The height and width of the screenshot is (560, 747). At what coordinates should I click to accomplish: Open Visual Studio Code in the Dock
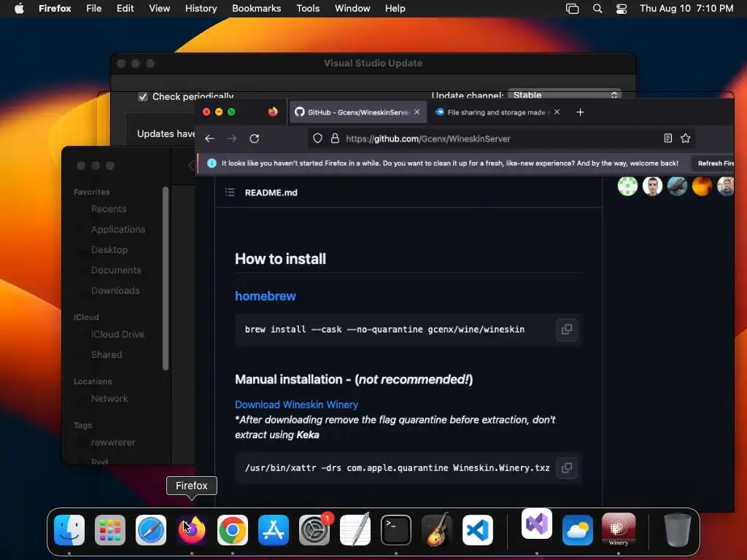[x=477, y=530]
